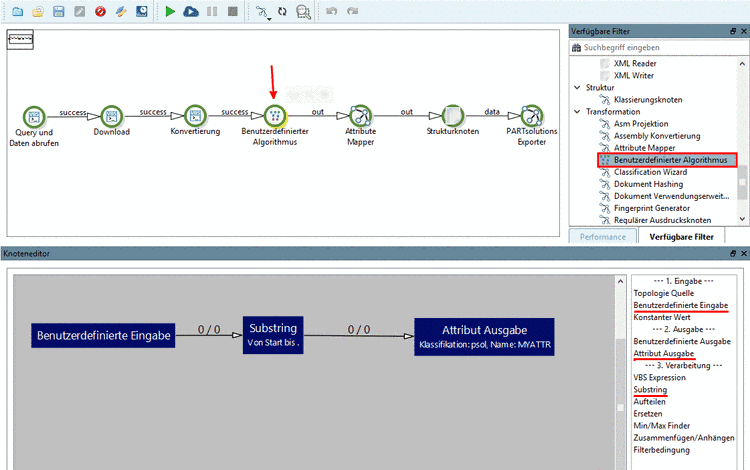The image size is (750, 470).
Task: Select the Strukturknoten pipeline node
Action: (452, 116)
